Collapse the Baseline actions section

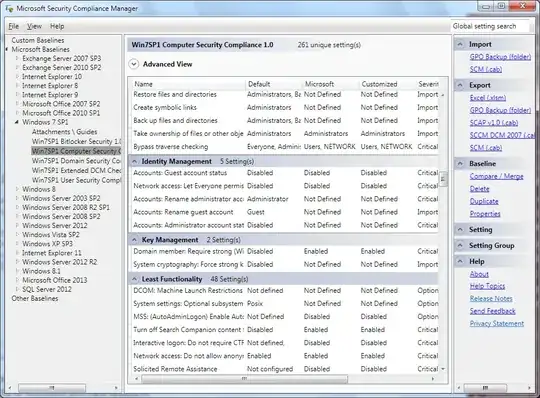460,164
